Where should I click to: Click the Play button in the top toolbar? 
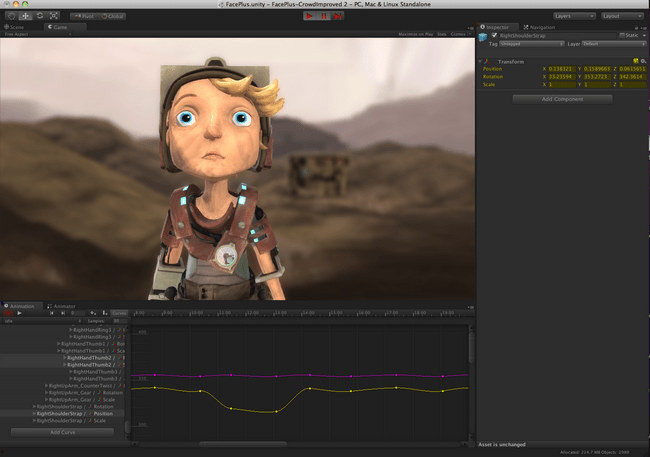309,17
